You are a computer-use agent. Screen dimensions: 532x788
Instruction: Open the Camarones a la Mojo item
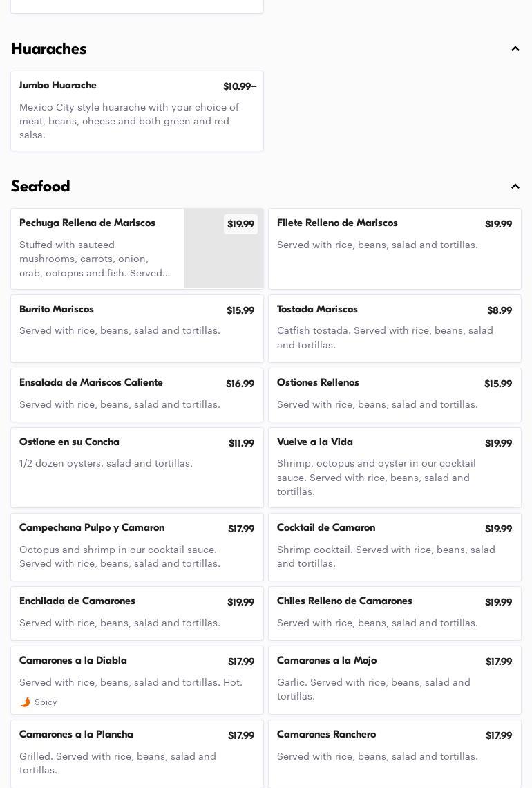pyautogui.click(x=395, y=679)
